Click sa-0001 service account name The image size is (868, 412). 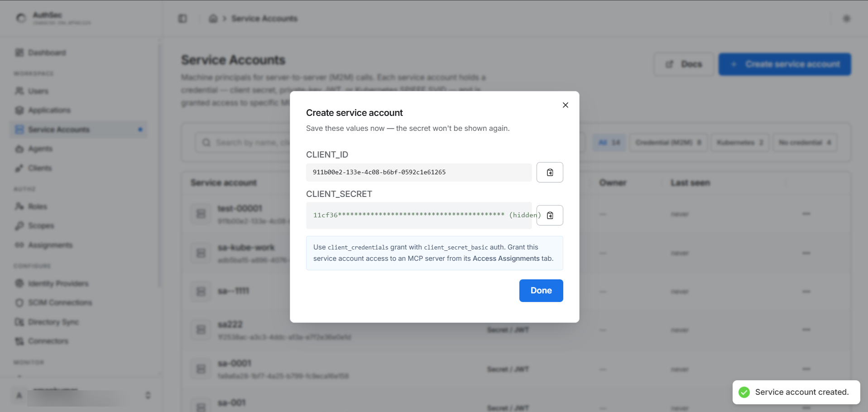[x=235, y=363]
